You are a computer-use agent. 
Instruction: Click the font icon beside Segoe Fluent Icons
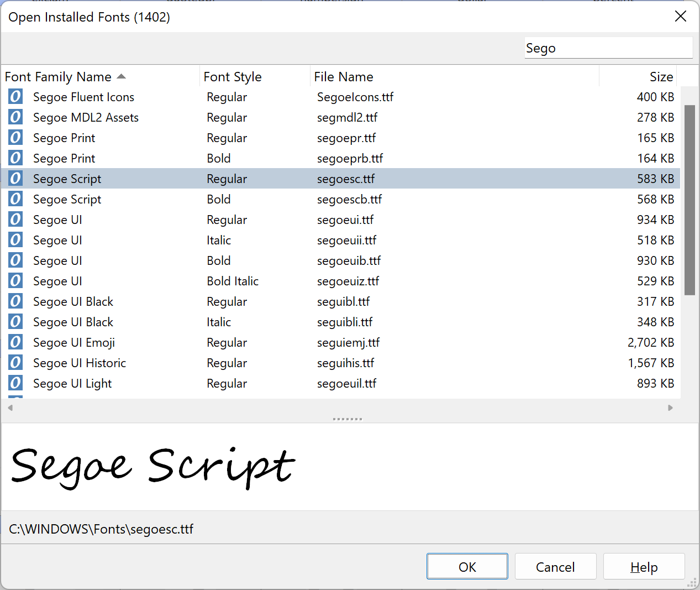tap(15, 97)
